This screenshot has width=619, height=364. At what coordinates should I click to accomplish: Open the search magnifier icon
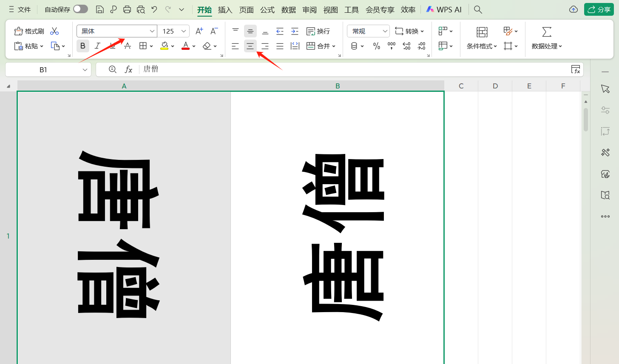478,9
